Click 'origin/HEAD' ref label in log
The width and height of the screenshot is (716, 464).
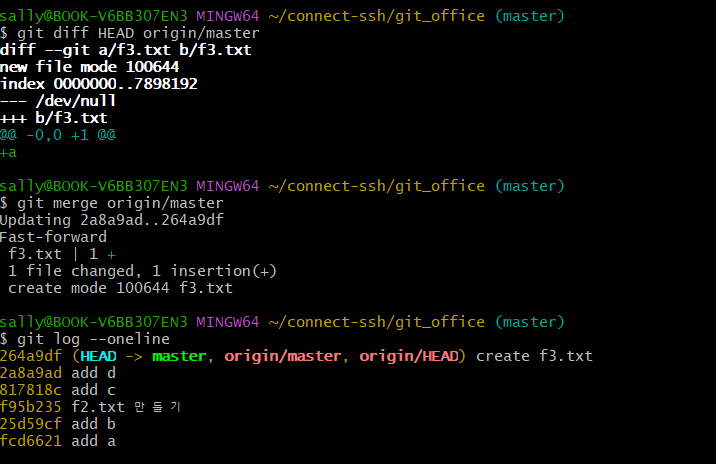coord(409,356)
